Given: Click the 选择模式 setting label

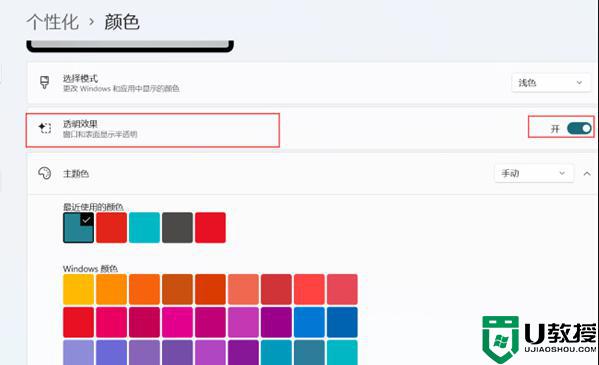Looking at the screenshot, I should coord(80,78).
